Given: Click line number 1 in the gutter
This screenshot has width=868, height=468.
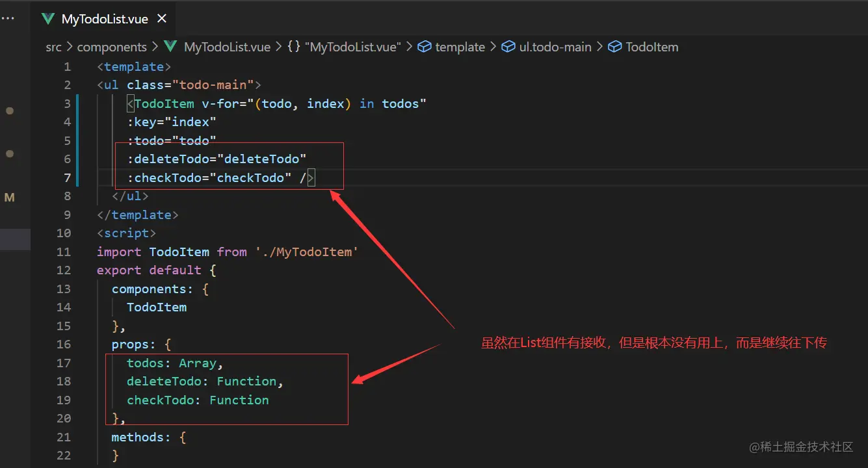Looking at the screenshot, I should pyautogui.click(x=67, y=66).
